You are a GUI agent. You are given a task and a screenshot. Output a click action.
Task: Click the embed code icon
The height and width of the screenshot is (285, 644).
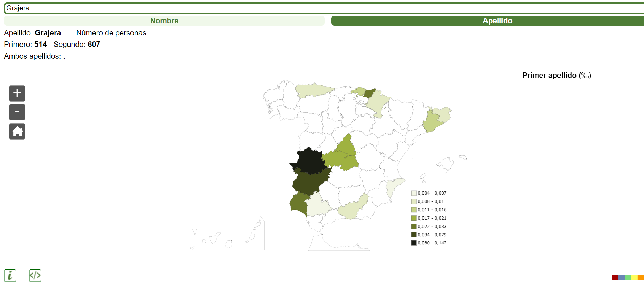pyautogui.click(x=35, y=275)
